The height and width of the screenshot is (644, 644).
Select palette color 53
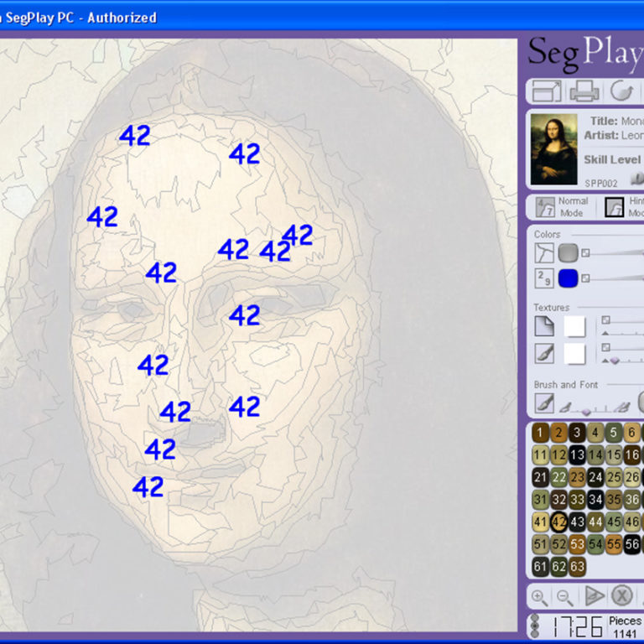[x=577, y=544]
